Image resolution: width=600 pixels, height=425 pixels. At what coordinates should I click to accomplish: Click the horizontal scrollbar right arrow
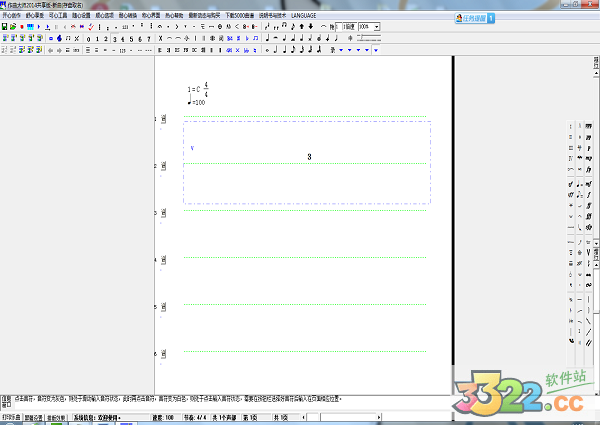pyautogui.click(x=379, y=417)
